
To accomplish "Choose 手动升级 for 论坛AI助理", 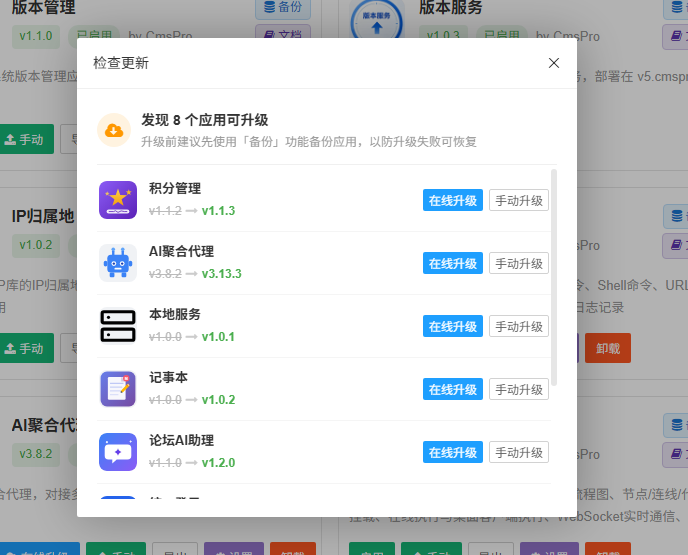I will point(519,452).
